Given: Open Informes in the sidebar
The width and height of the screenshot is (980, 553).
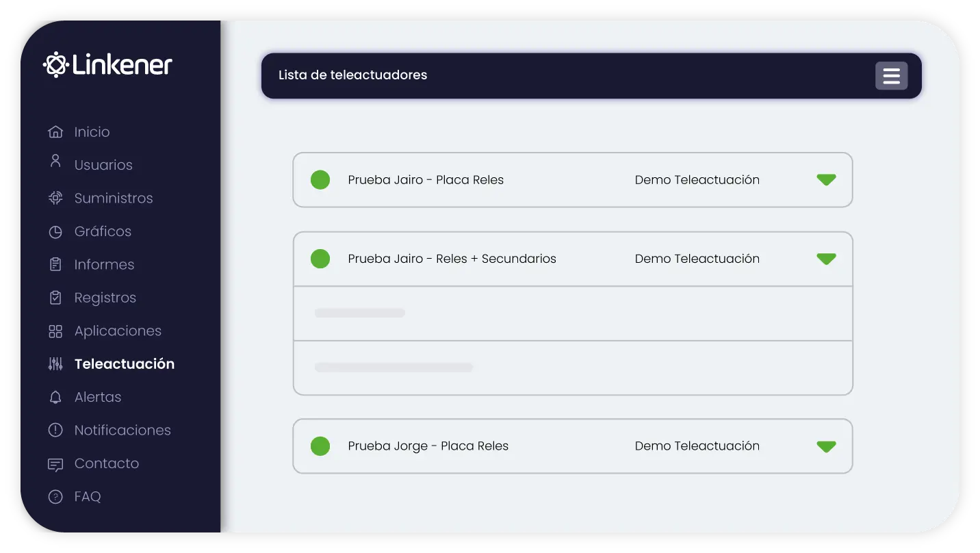Looking at the screenshot, I should click(x=104, y=265).
